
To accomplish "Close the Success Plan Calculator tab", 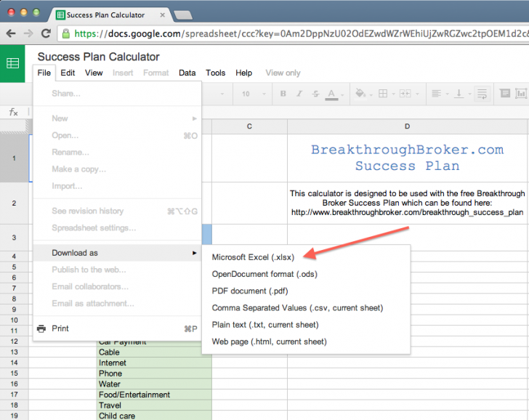I will click(162, 15).
